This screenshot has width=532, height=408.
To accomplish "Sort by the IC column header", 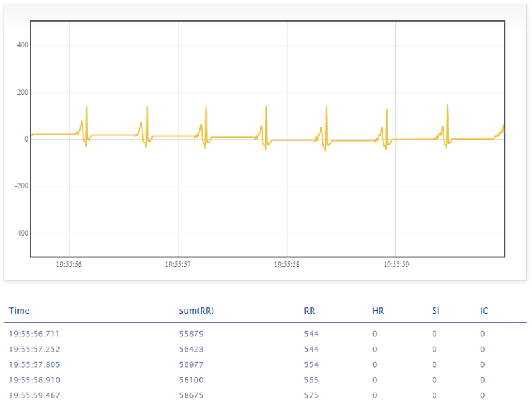I will [483, 311].
